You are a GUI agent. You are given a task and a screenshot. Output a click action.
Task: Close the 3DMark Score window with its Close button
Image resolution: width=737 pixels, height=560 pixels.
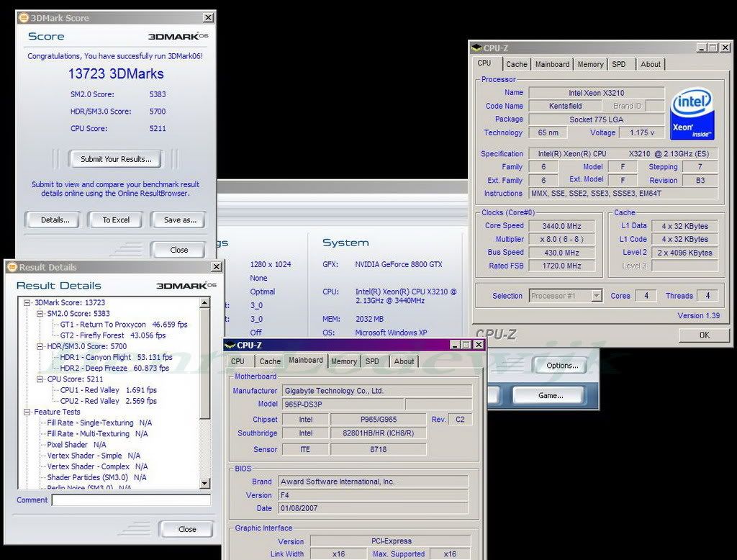(178, 250)
